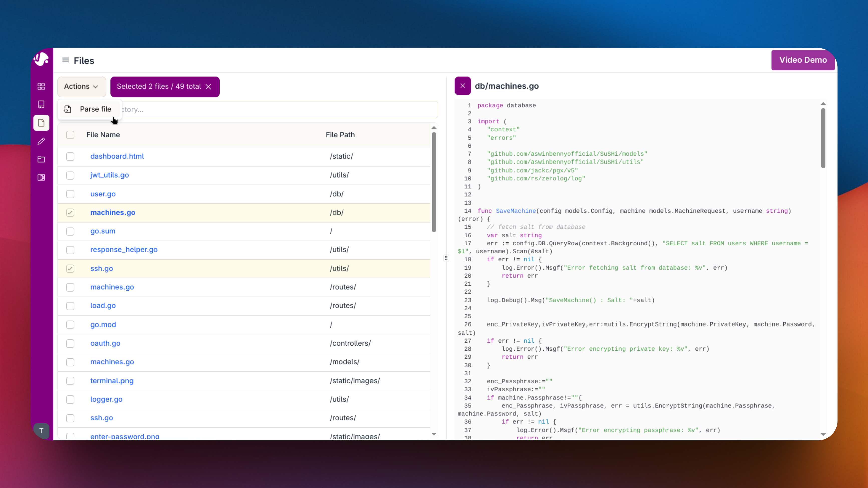The width and height of the screenshot is (868, 488).
Task: Check the load.go checkbox
Action: (x=70, y=306)
